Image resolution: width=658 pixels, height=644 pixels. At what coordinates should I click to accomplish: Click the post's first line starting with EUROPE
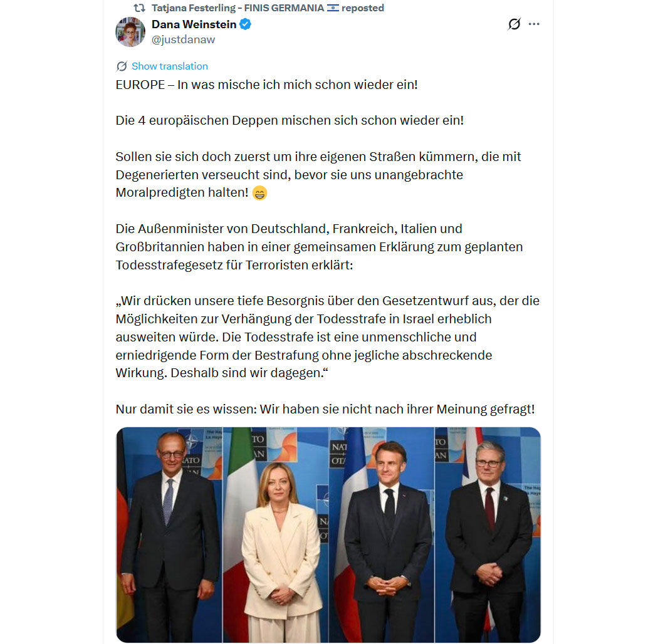tap(267, 85)
